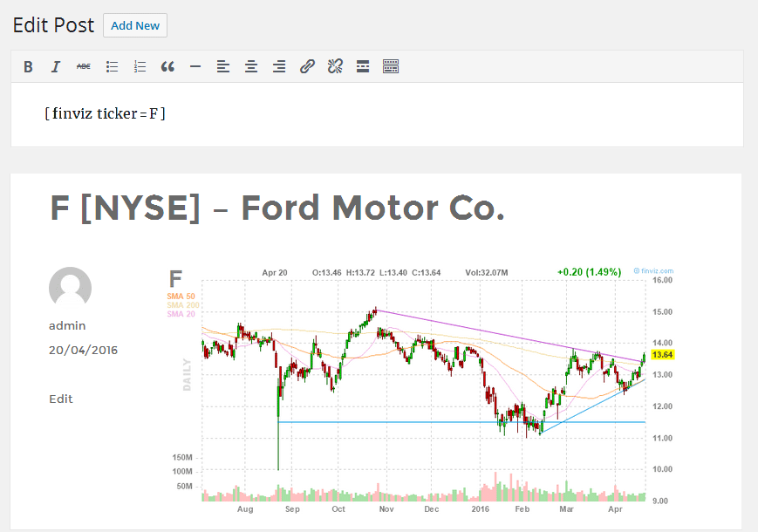Click the post date 20/04/2016

click(x=83, y=351)
